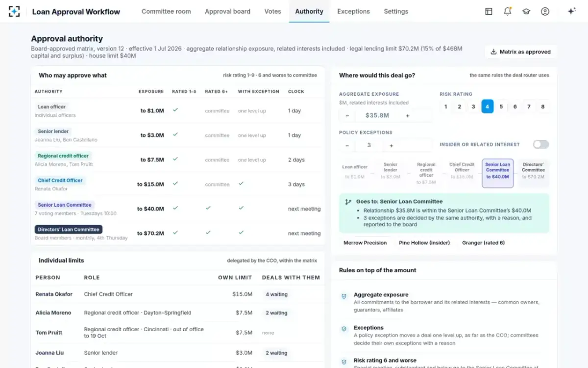Click the Senior lender authority badge
588x368 pixels.
(53, 131)
